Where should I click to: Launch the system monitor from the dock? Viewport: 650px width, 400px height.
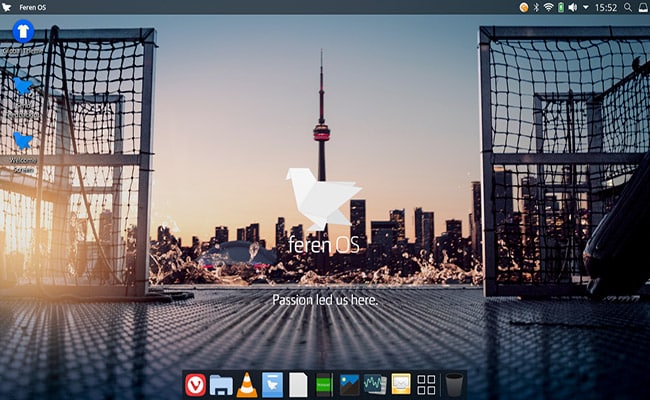375,384
